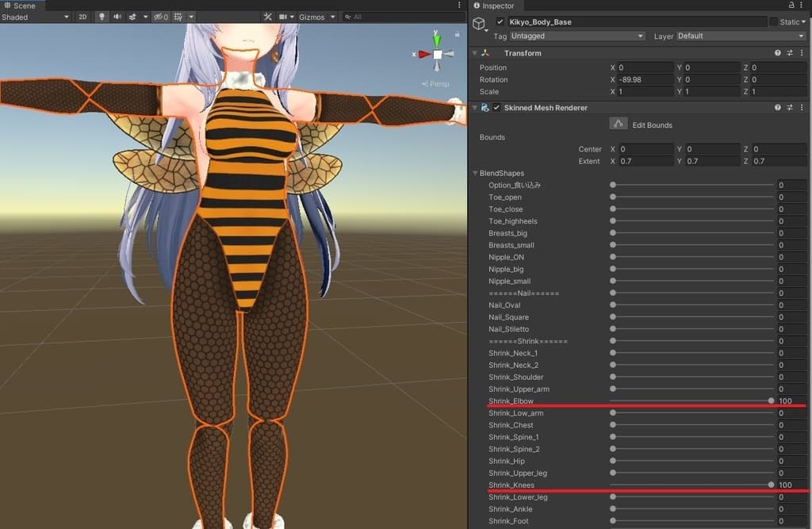Enable the Static checkbox
Screen dimensions: 812x529
773,22
